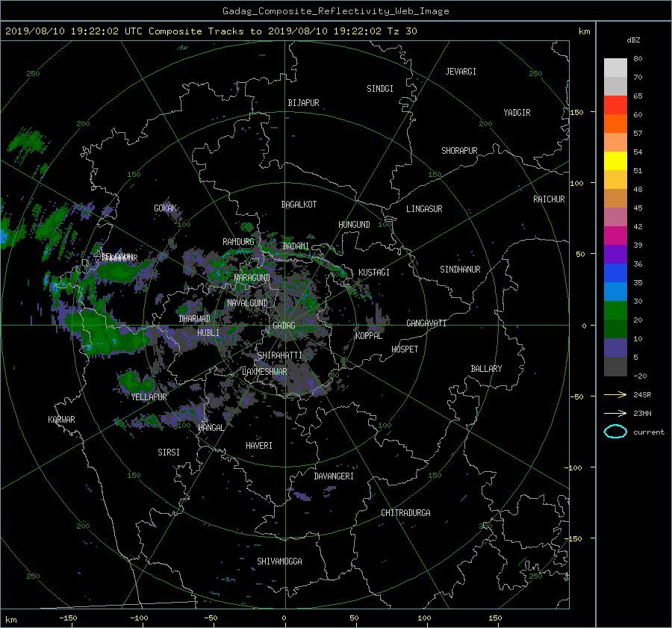Click the yellow 24SR arrow legend icon
672x628 pixels.
tap(615, 394)
